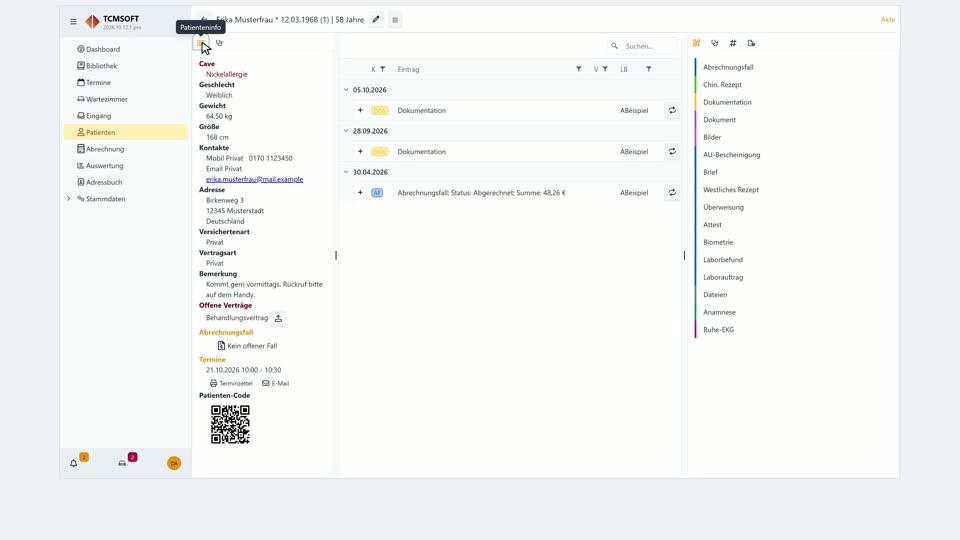
Task: Collapse the 05.10.2026 date group
Action: [346, 90]
